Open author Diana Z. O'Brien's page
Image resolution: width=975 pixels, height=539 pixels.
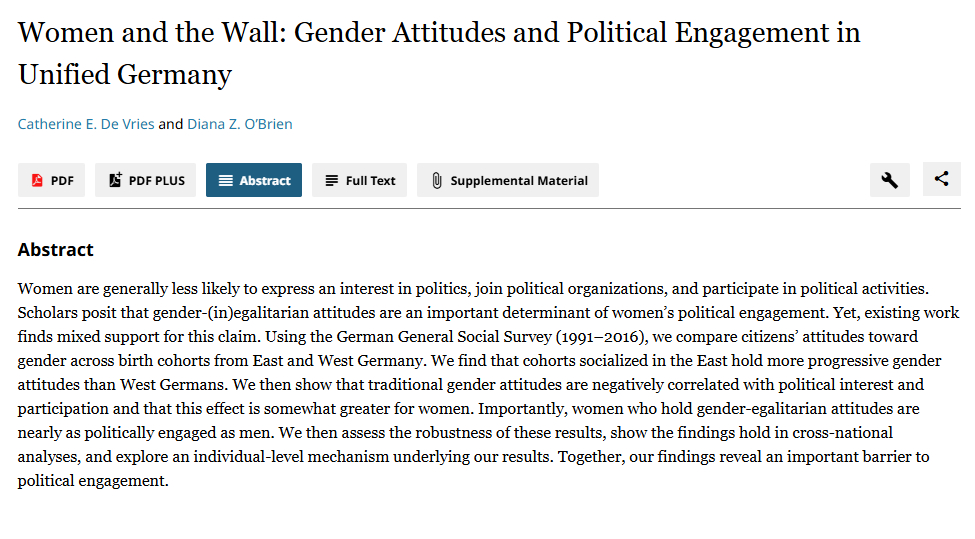coord(240,124)
